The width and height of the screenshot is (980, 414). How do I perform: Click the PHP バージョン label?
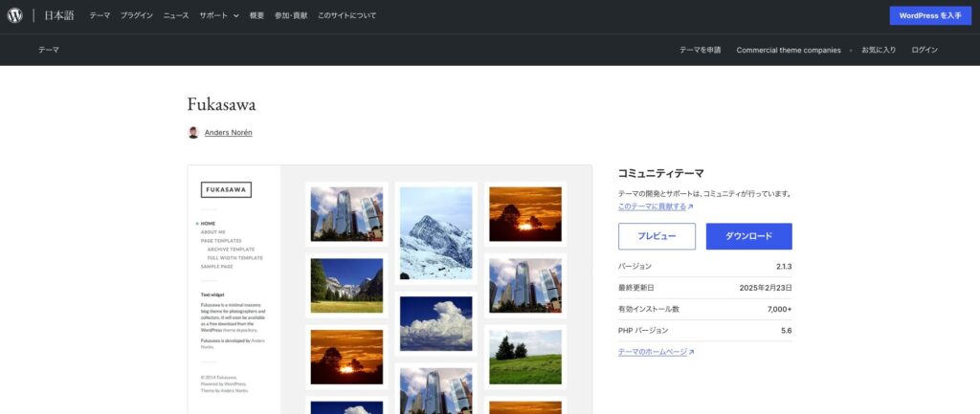[643, 330]
